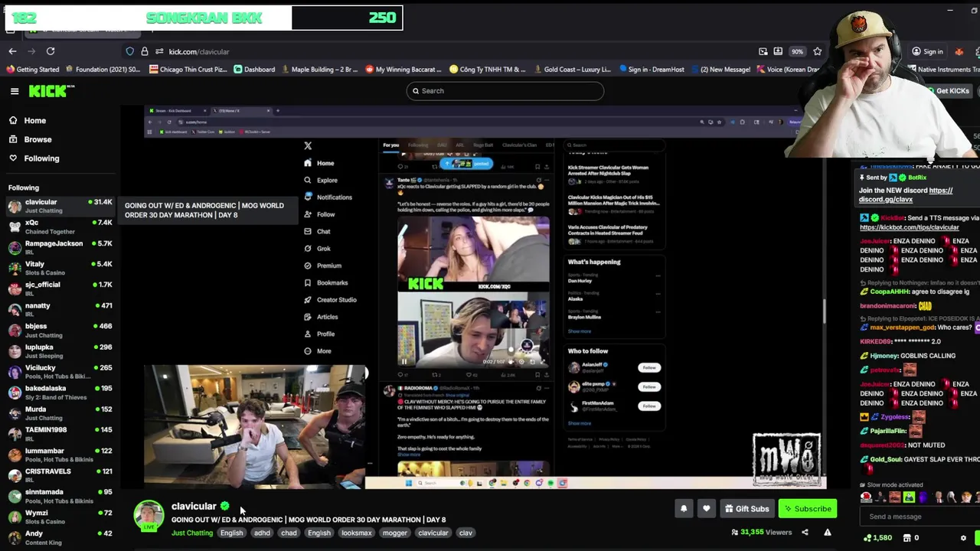Open the Sign in - DreamHost bookmark
Screen dimensions: 980x551
click(x=651, y=70)
